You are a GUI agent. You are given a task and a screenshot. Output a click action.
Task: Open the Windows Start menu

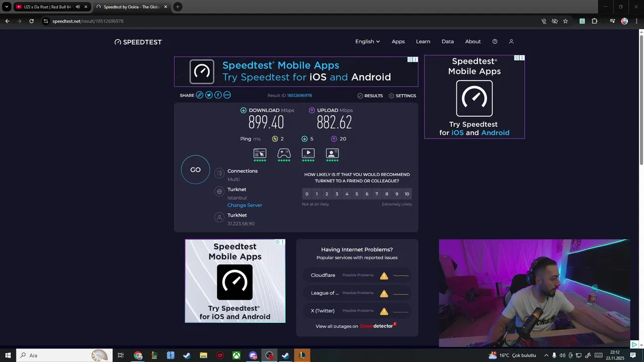pos(8,355)
